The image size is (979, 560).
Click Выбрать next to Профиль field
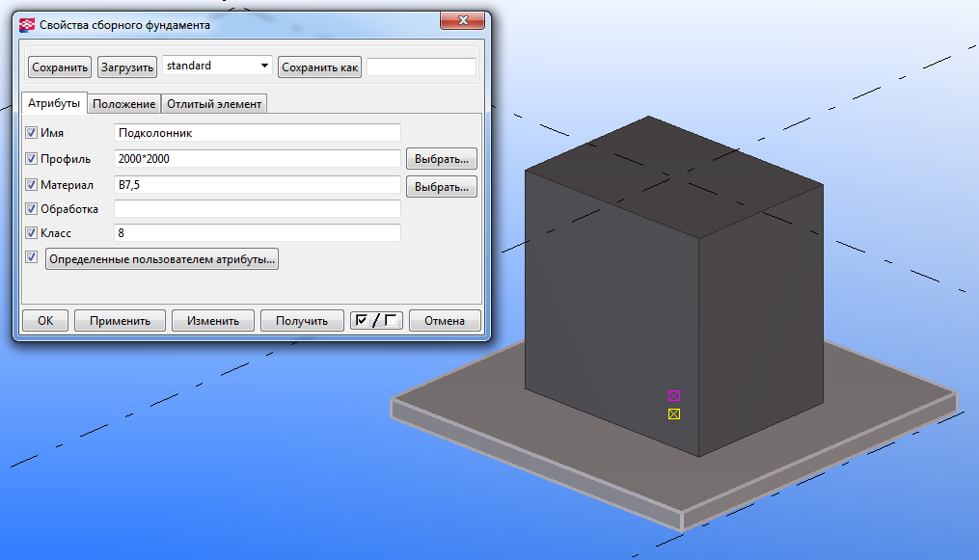point(442,159)
